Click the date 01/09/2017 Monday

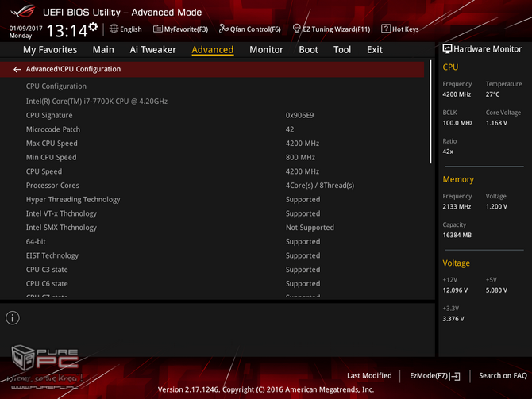pos(25,32)
